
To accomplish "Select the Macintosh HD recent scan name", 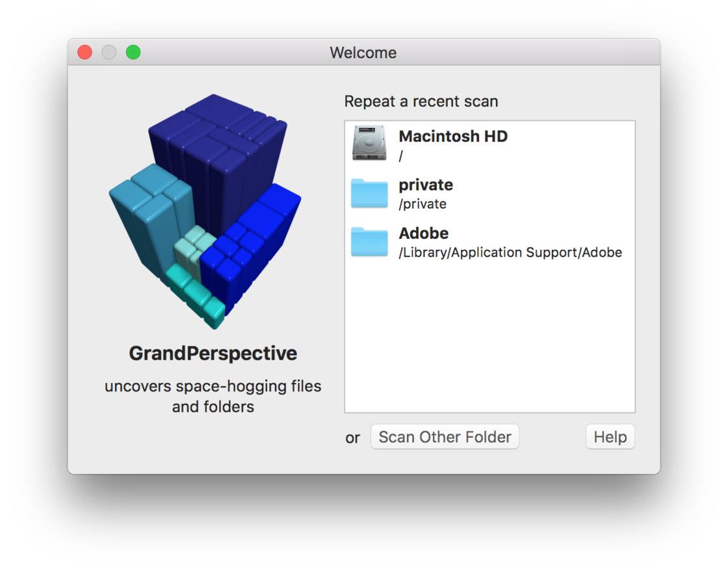I will point(453,136).
